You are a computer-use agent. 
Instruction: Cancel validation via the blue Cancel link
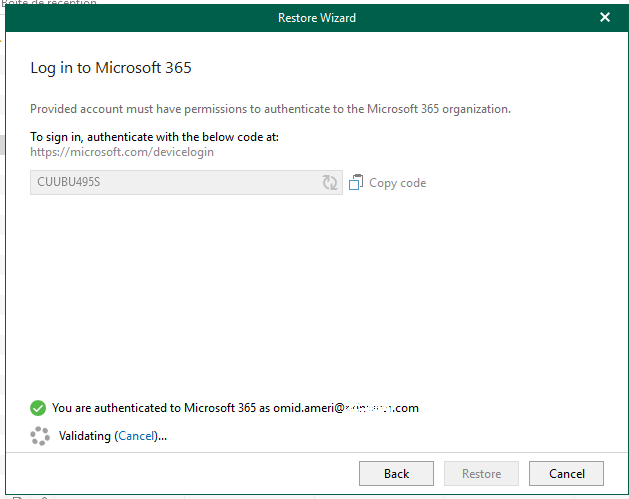tap(136, 436)
